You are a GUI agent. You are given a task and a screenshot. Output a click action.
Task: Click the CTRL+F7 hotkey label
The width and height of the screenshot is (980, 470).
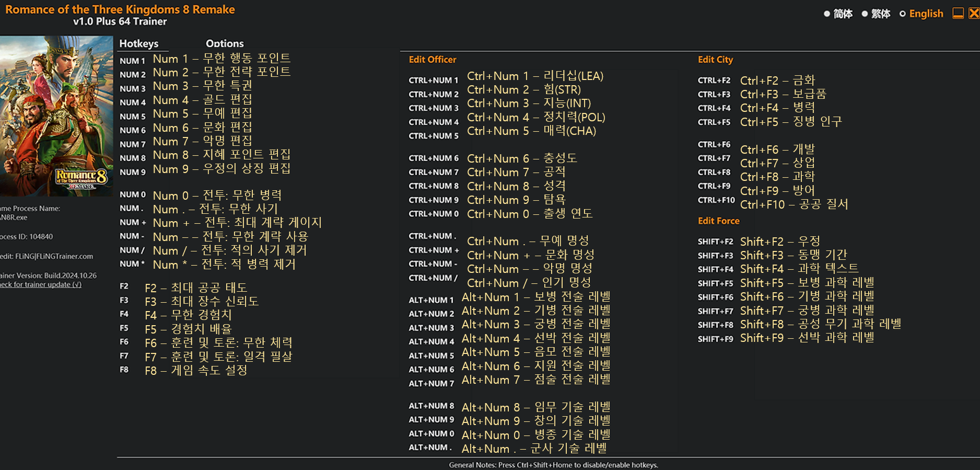[x=714, y=158]
